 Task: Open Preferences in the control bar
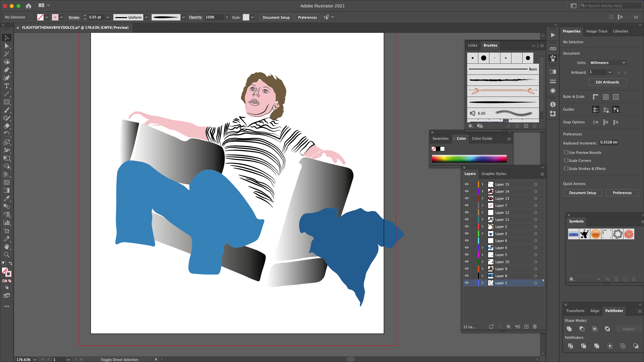click(x=307, y=17)
